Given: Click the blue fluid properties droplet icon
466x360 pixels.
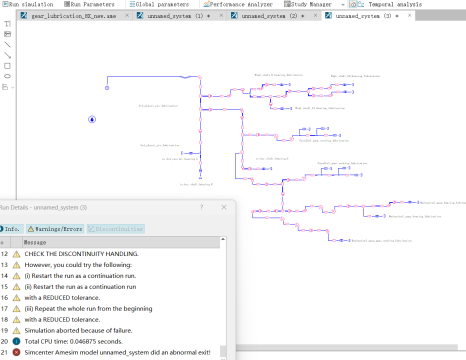Looking at the screenshot, I should coord(92,119).
